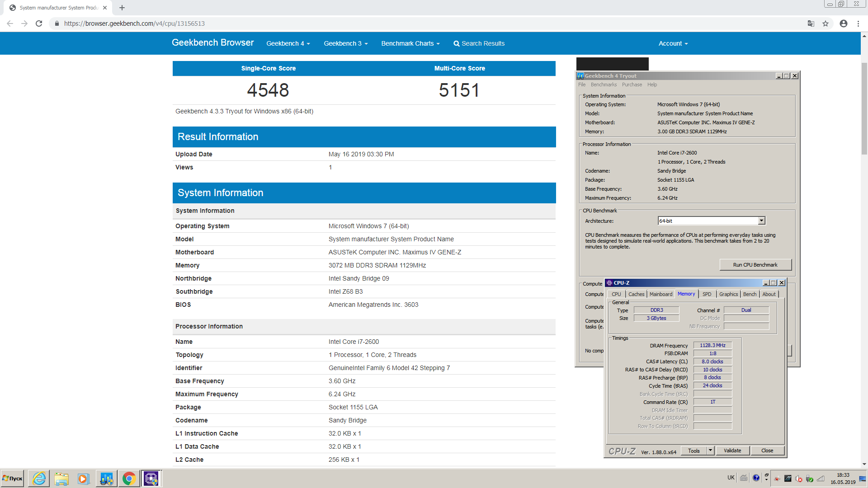Screen dimensions: 868x488
Task: Open the Search Results link
Action: [479, 43]
